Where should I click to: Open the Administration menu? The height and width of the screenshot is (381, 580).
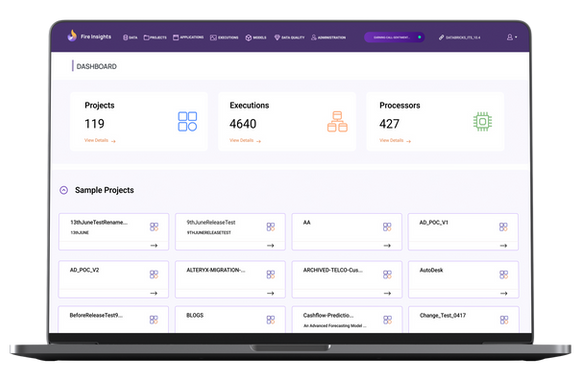click(x=328, y=37)
